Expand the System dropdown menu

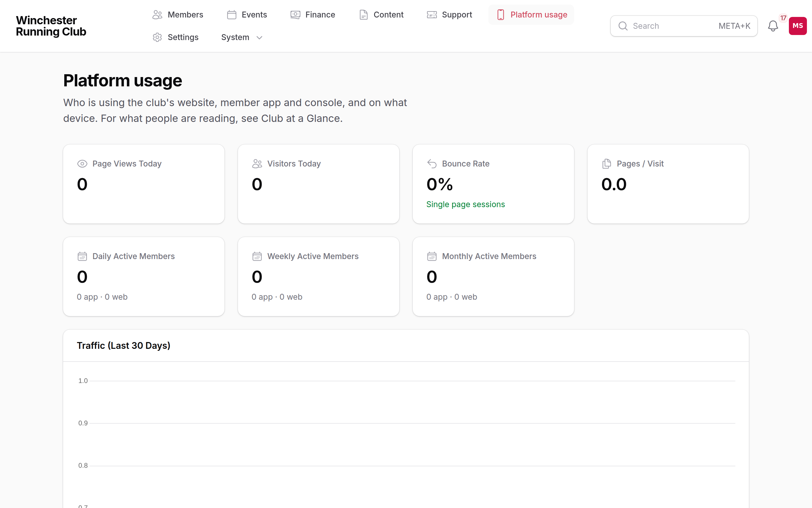click(x=242, y=37)
